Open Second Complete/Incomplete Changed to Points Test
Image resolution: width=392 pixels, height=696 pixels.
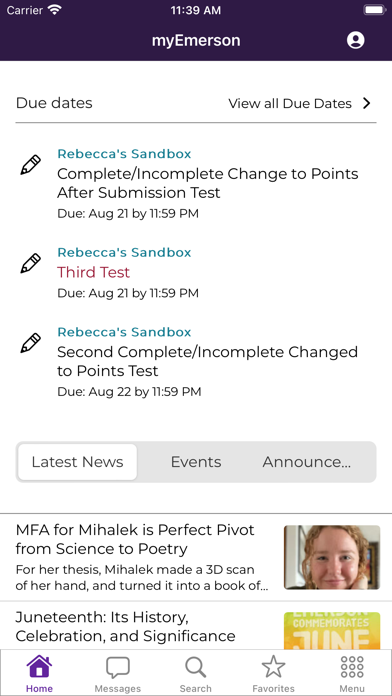(207, 361)
